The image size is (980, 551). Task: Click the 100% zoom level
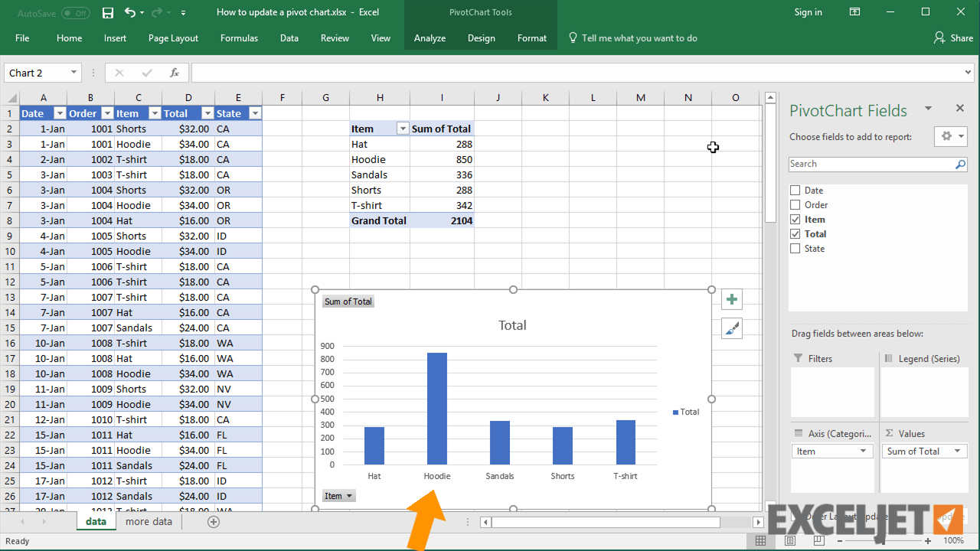coord(953,541)
